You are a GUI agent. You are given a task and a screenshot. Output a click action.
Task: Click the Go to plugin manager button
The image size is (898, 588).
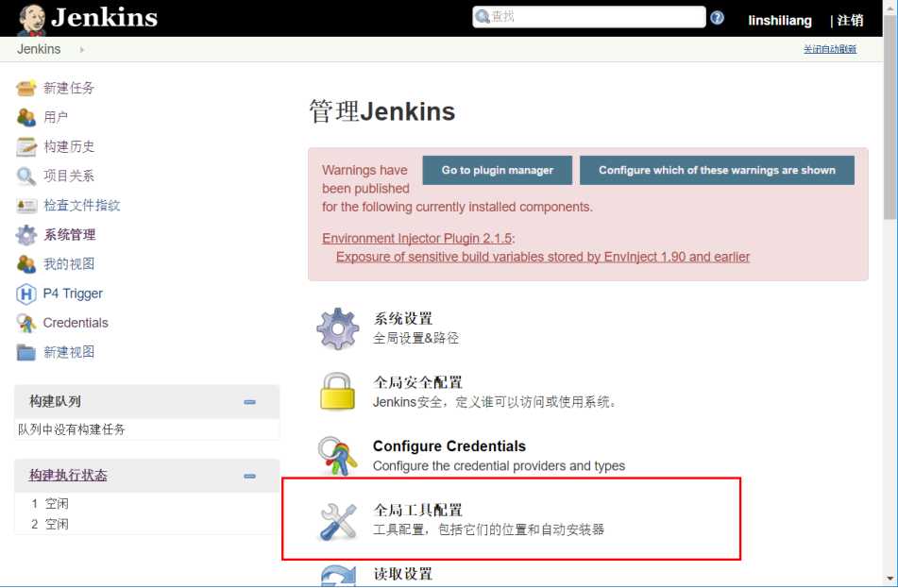[497, 170]
